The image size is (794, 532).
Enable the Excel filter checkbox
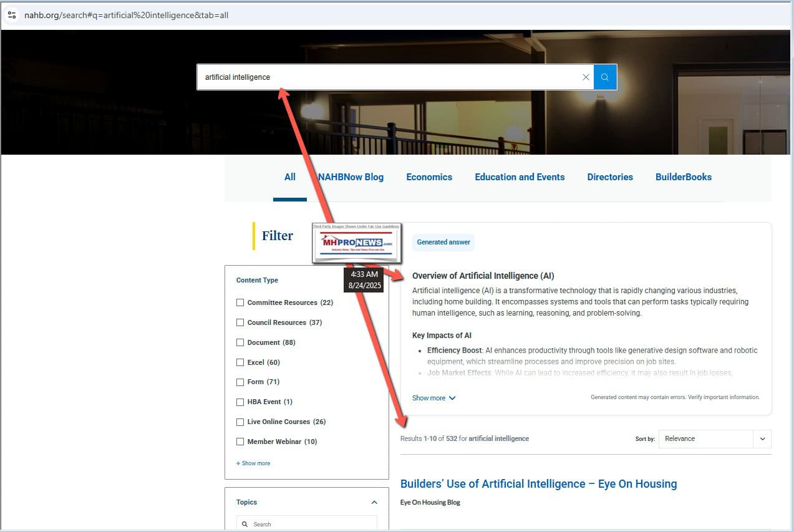click(240, 362)
